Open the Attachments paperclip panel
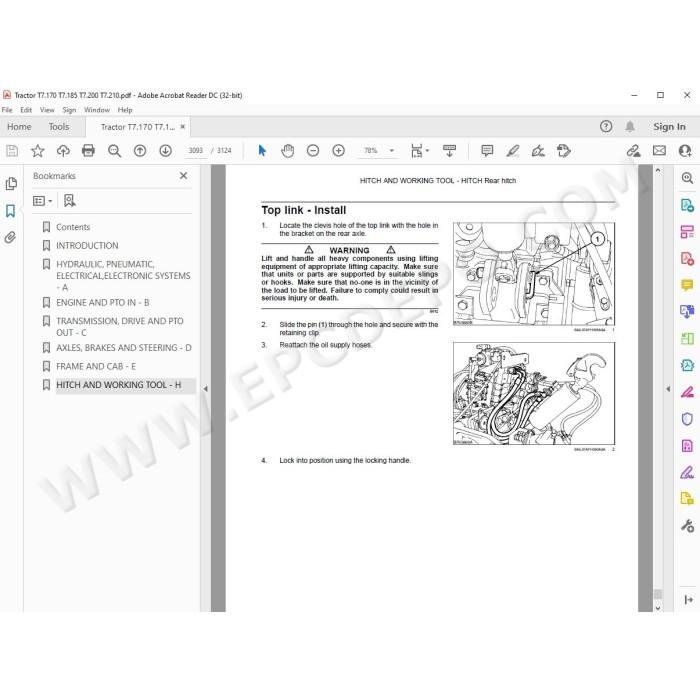The image size is (700, 700). coord(11,237)
